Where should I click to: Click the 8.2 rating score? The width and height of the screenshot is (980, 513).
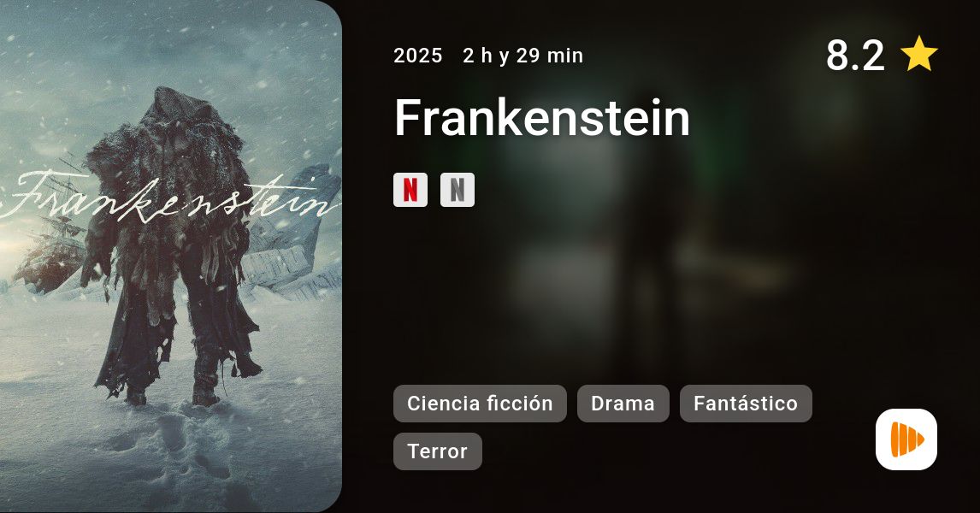point(855,55)
